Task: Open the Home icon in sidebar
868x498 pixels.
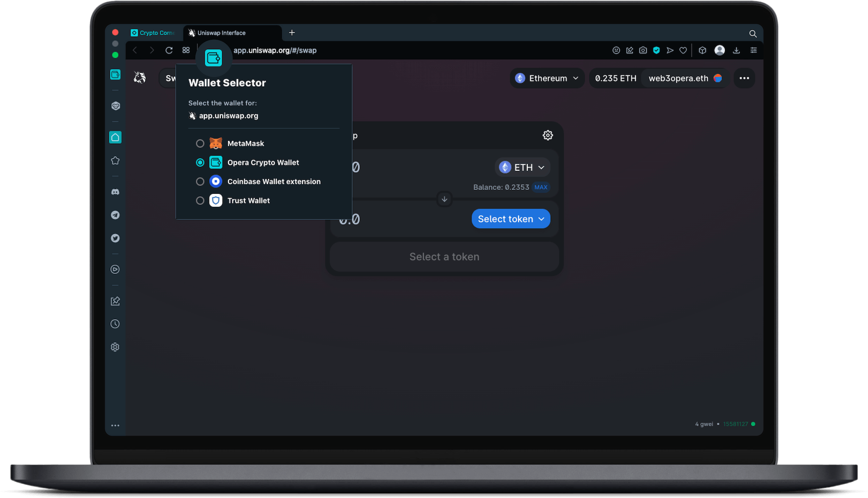Action: (115, 137)
